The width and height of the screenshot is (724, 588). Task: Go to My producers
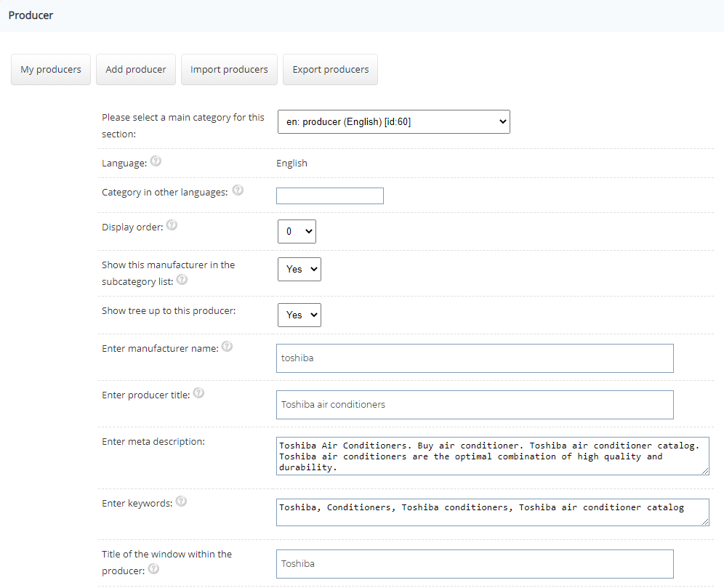51,69
